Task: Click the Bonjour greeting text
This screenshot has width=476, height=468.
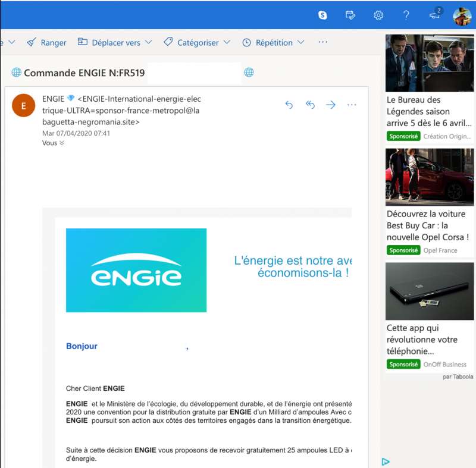Action: (x=82, y=346)
